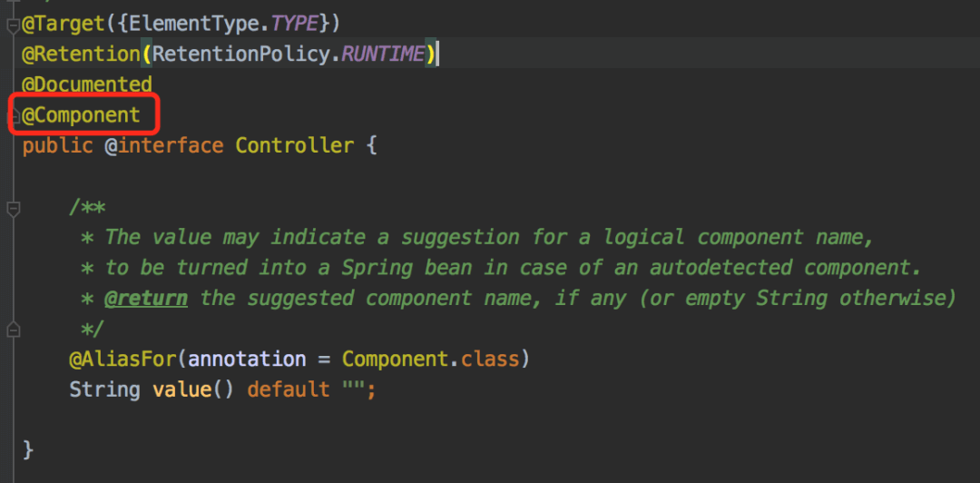Click the default keyword
The width and height of the screenshot is (980, 483).
coord(289,389)
